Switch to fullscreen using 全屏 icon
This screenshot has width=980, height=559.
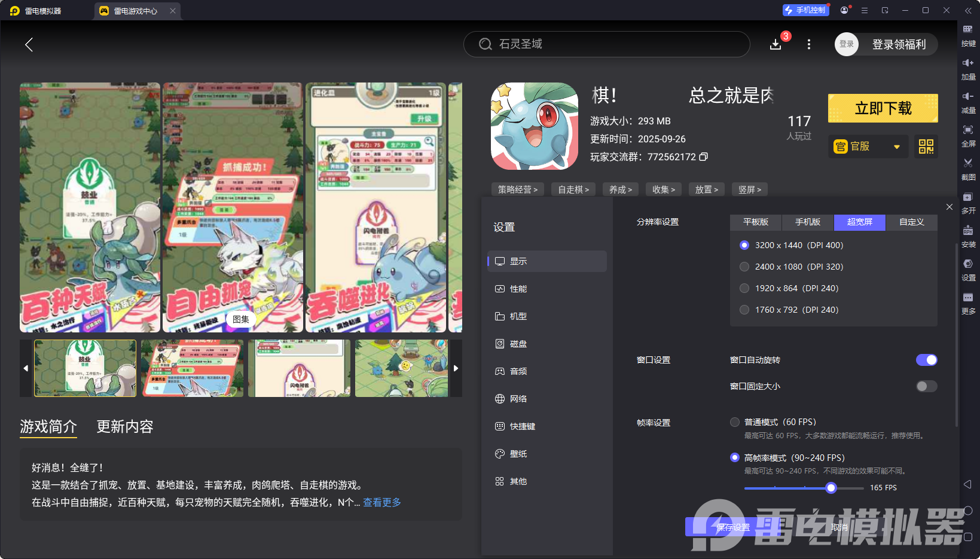(x=969, y=136)
